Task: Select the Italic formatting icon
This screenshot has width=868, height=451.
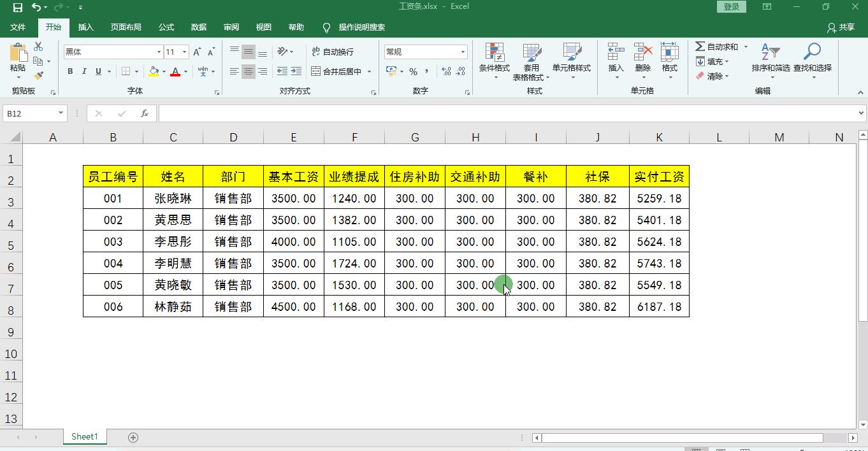Action: point(83,71)
